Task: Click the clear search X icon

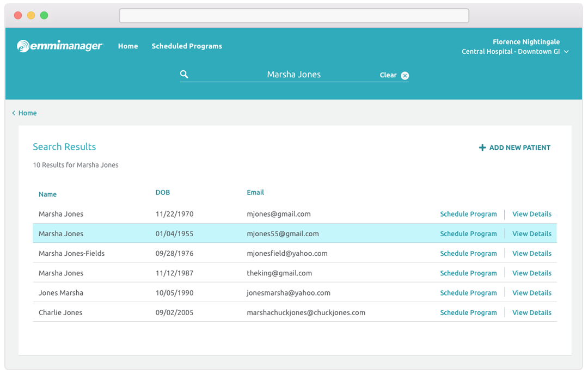Action: [405, 76]
